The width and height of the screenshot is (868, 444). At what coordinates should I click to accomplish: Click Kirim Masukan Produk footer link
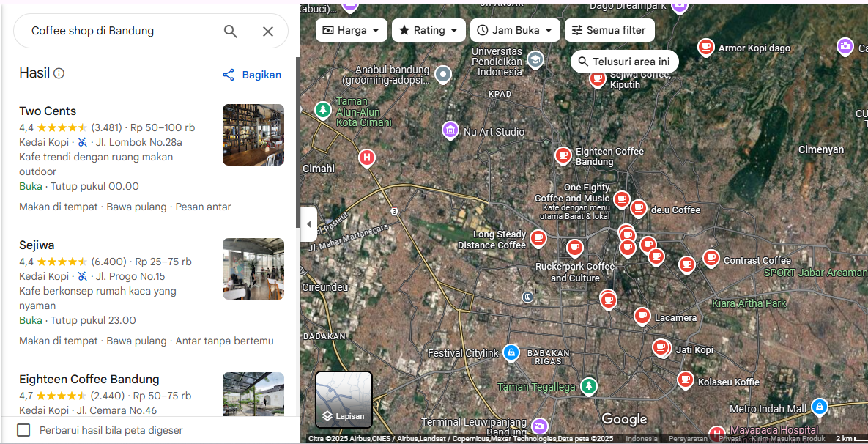point(790,438)
